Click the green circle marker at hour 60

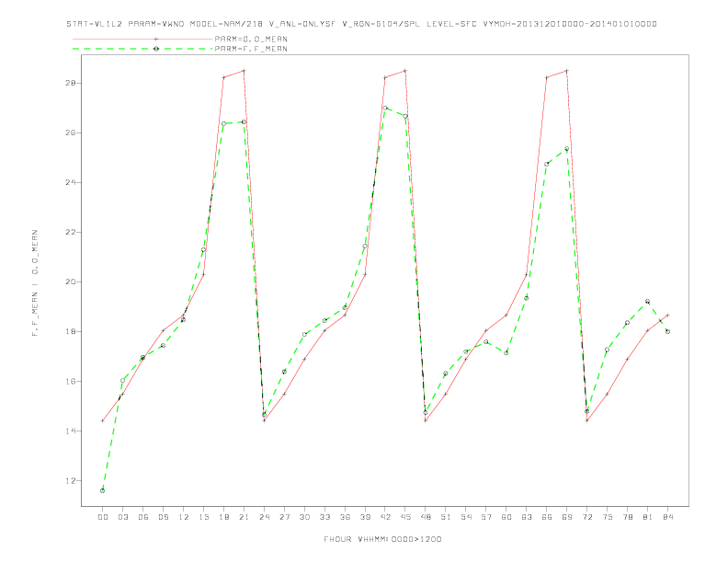point(506,353)
